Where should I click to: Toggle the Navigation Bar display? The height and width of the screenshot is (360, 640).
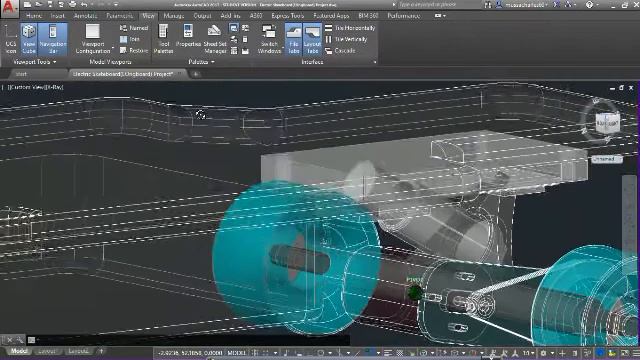coord(53,40)
